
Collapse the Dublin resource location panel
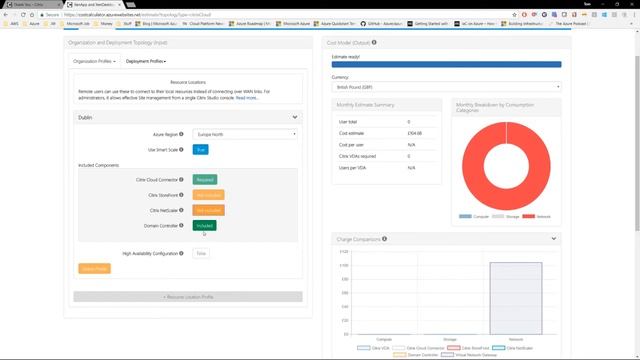[x=295, y=117]
